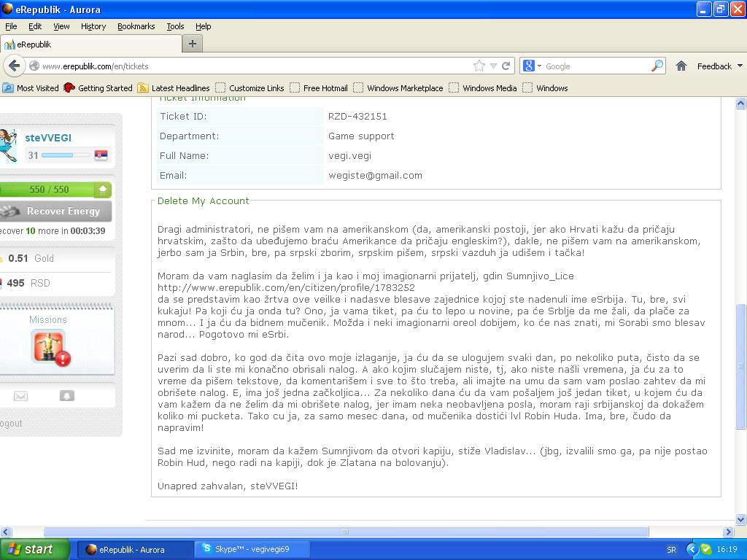This screenshot has width=747, height=560.
Task: Open the Windows Marketplace bookmark
Action: click(x=398, y=87)
